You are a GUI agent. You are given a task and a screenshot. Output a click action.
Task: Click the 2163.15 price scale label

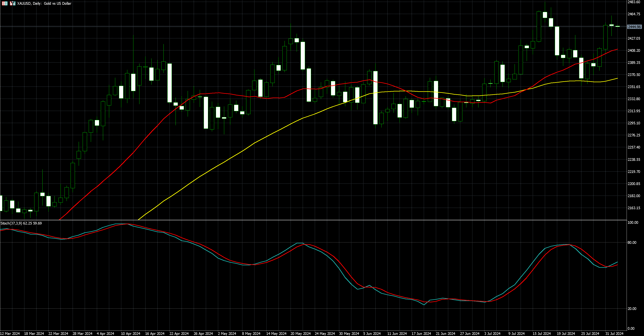tap(634, 208)
